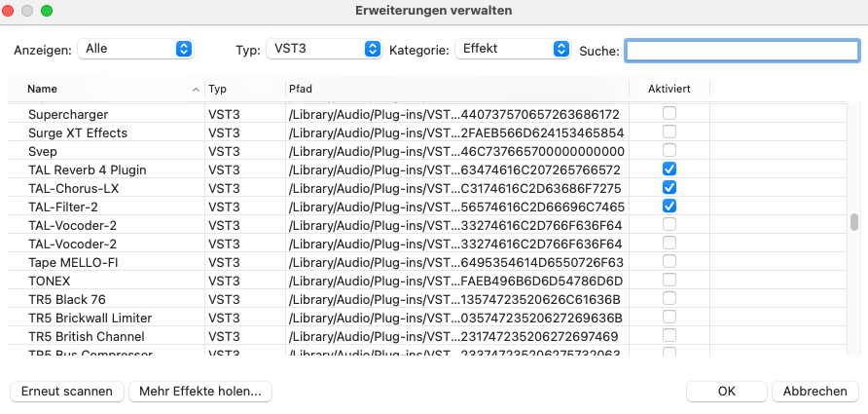Disable the TAL-Filter-2 checkbox

click(x=669, y=206)
